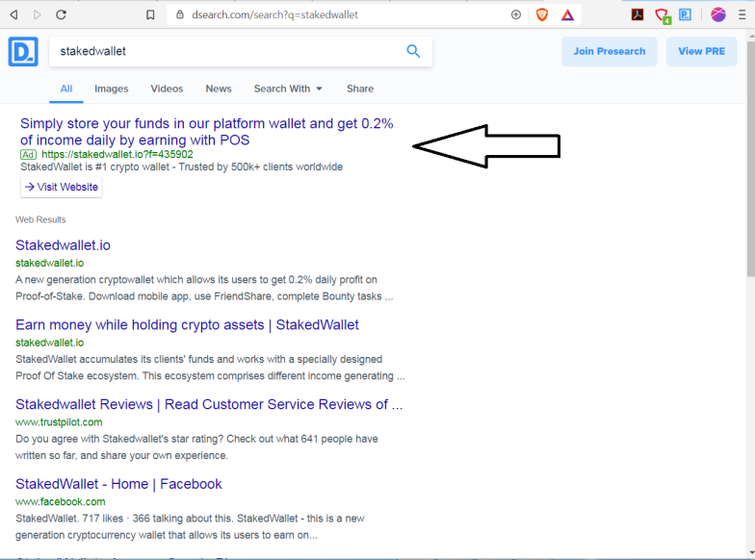Open the ad title 'Simply store your funds'

206,132
